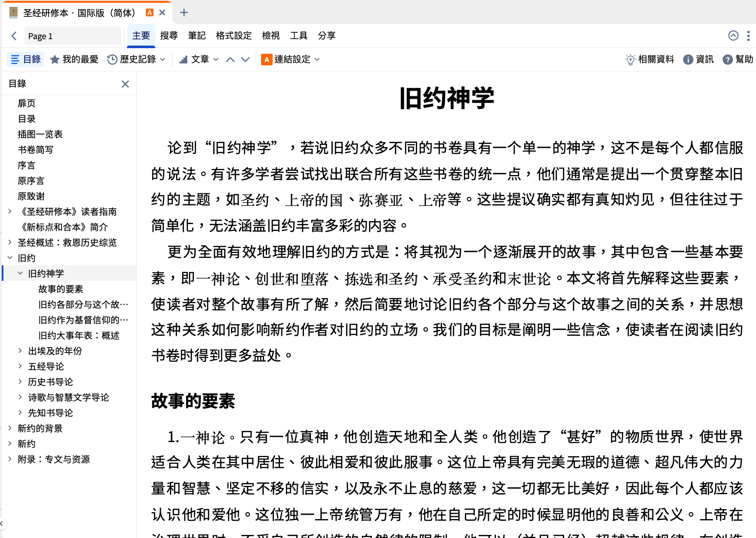
Task: Expand 附录：专文与资源 node
Action: (x=10, y=459)
